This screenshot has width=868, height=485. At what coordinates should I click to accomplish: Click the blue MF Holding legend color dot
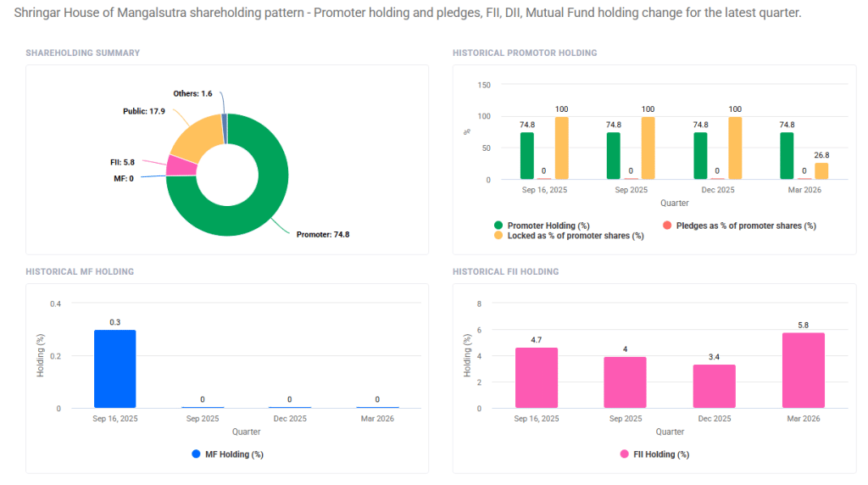coord(197,454)
